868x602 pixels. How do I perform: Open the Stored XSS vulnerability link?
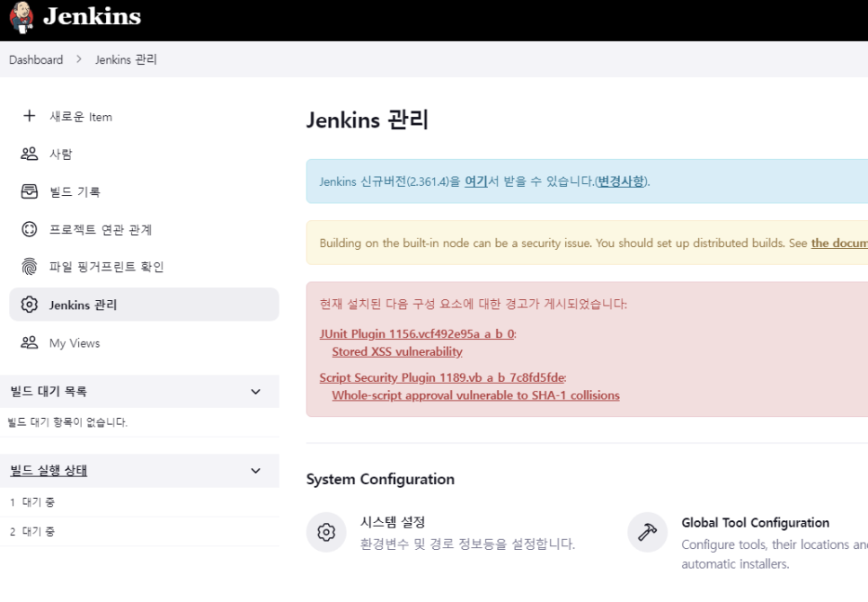397,352
